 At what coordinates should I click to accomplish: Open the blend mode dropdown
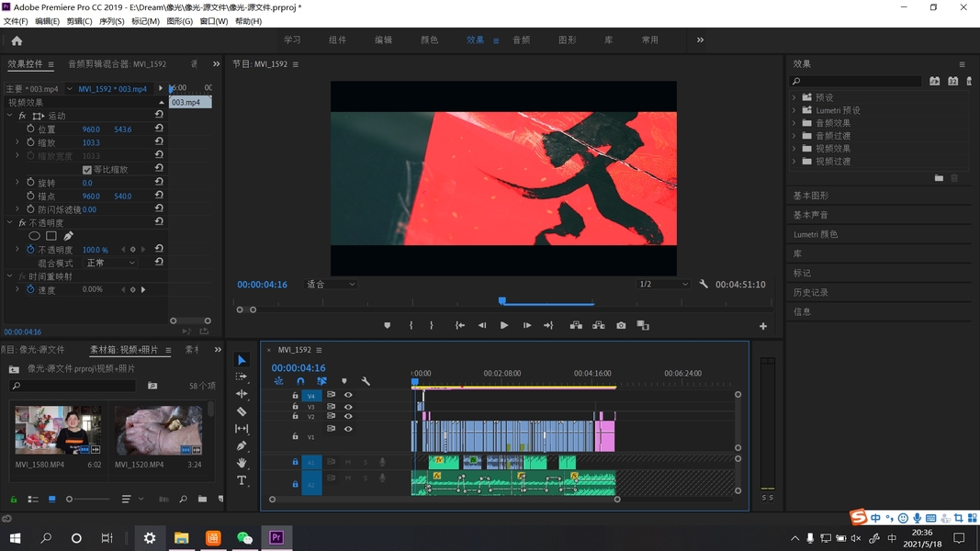point(110,263)
